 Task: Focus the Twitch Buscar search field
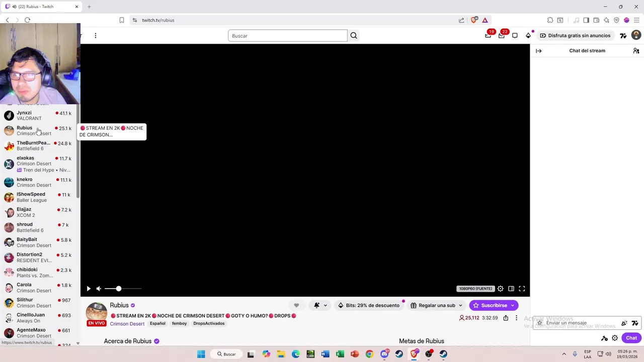coord(288,36)
